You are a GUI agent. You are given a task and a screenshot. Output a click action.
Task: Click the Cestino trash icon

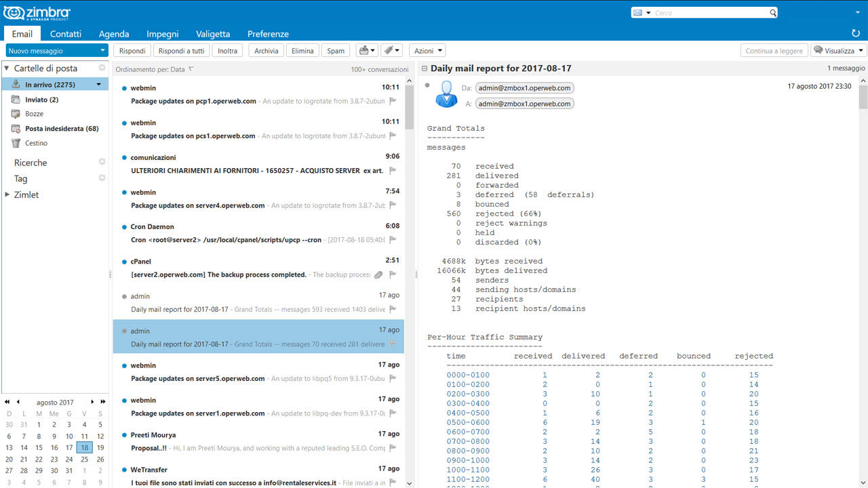pyautogui.click(x=16, y=143)
